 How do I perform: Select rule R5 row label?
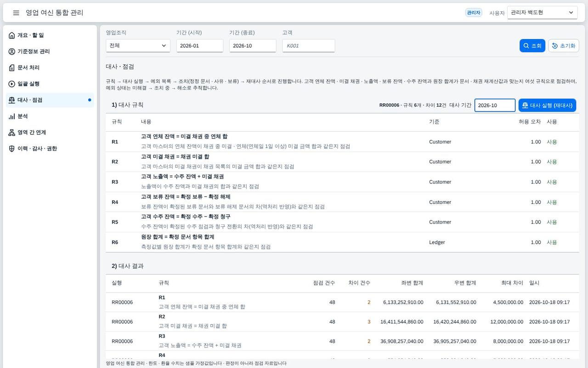click(115, 222)
